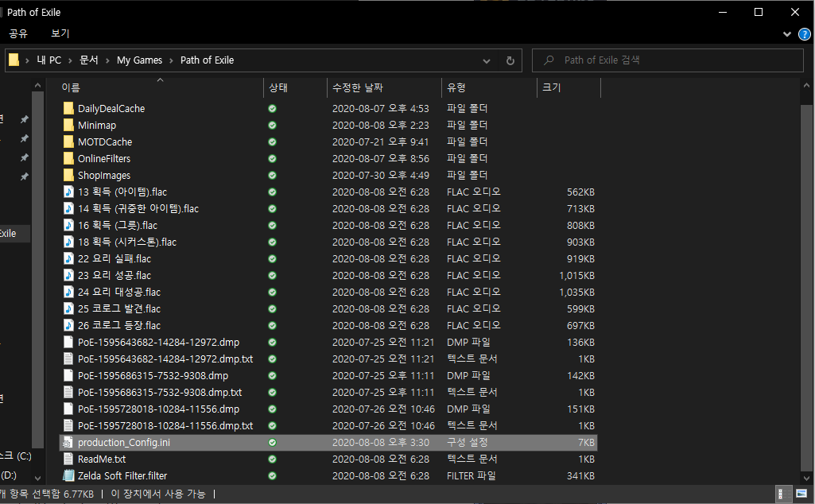The width and height of the screenshot is (815, 504).
Task: Click the production_Config.ini settings file icon
Action: [68, 442]
